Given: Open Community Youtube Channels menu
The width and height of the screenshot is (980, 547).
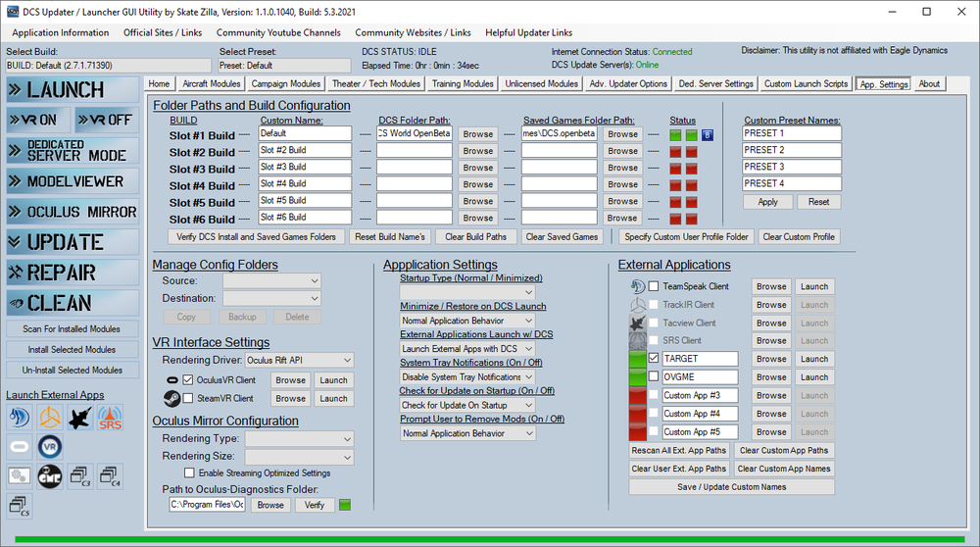Looking at the screenshot, I should (x=278, y=32).
